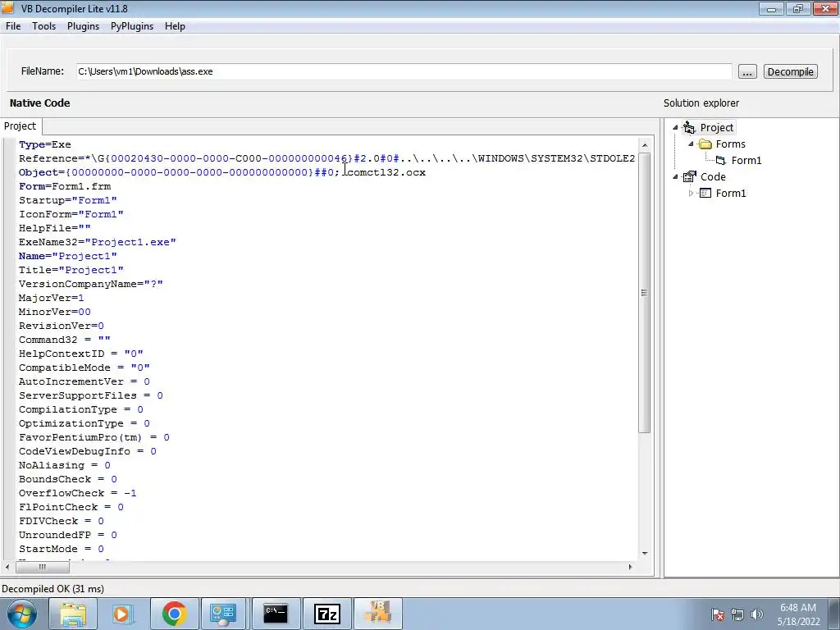Click the horizontal scrollbar left arrow
The height and width of the screenshot is (630, 840).
tap(7, 566)
